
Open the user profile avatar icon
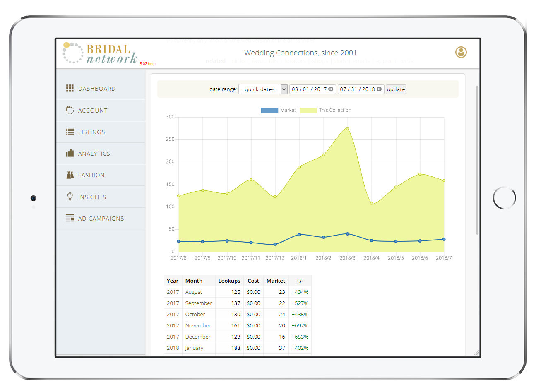(461, 52)
